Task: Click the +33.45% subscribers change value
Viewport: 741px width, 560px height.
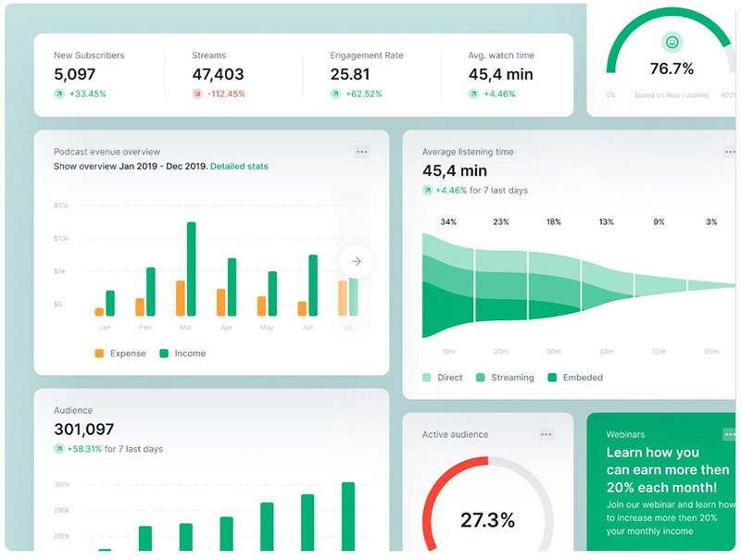Action: pyautogui.click(x=88, y=94)
